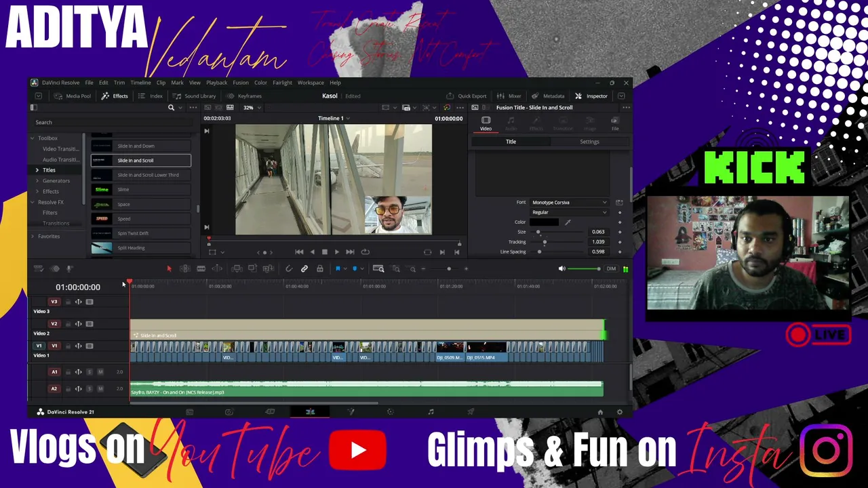Open the Media Pool panel
The image size is (868, 488).
[x=73, y=96]
